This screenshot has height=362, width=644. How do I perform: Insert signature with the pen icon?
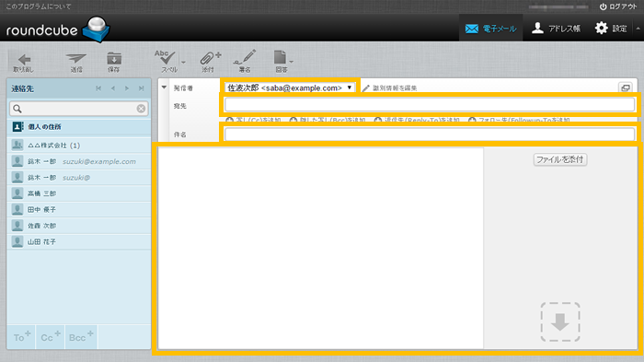click(x=245, y=58)
